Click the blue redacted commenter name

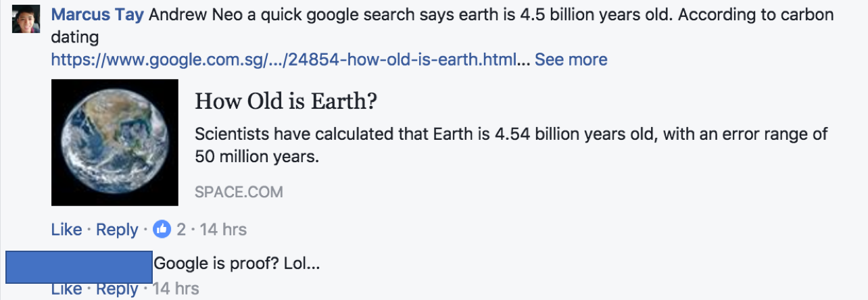click(x=79, y=267)
